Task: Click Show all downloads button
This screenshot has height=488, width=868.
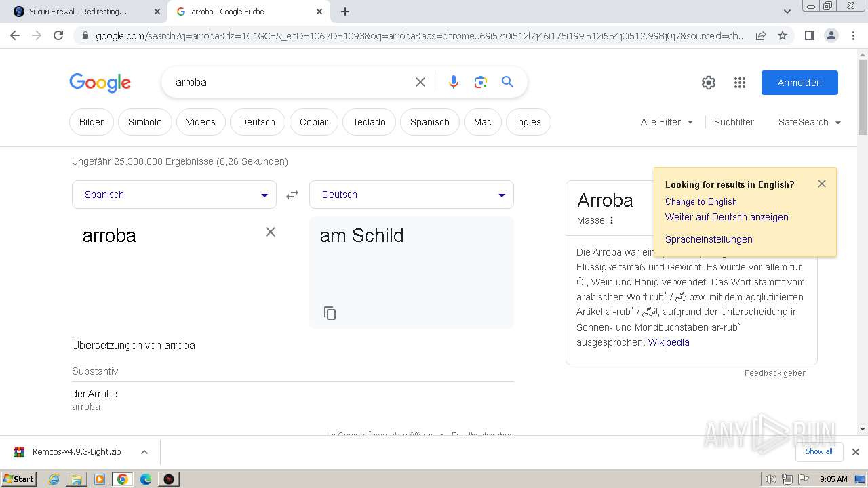Action: [x=819, y=451]
